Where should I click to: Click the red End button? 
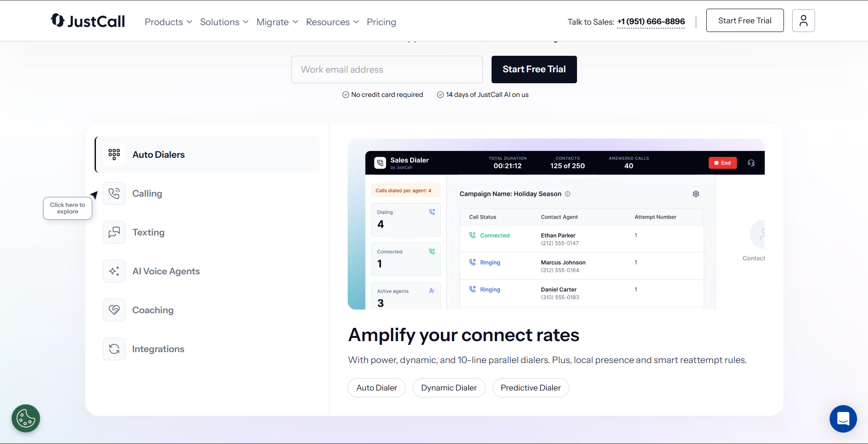(723, 163)
